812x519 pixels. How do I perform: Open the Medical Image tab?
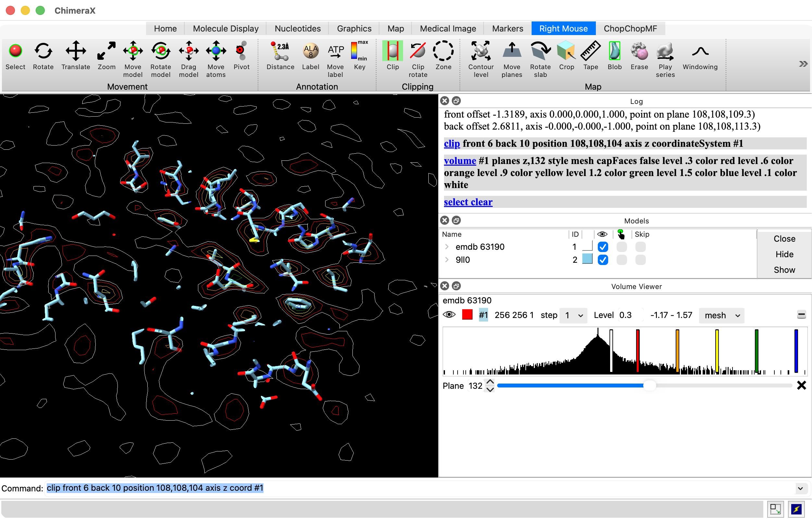coord(448,29)
